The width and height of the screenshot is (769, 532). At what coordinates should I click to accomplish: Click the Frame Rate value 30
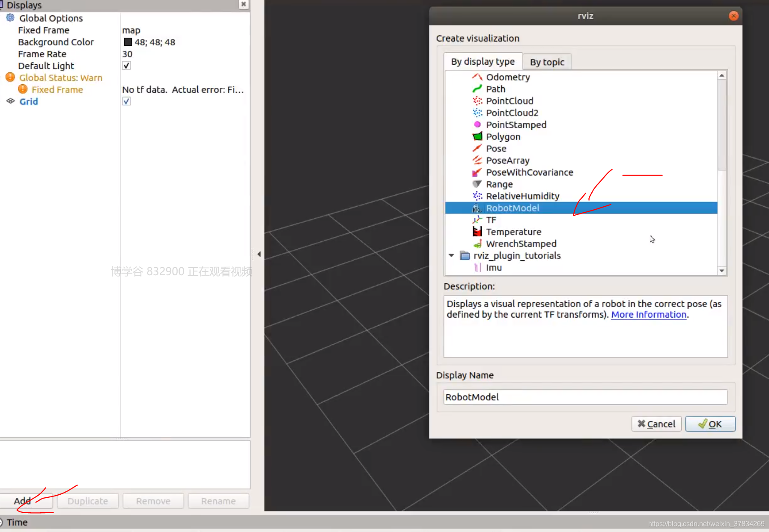(127, 54)
